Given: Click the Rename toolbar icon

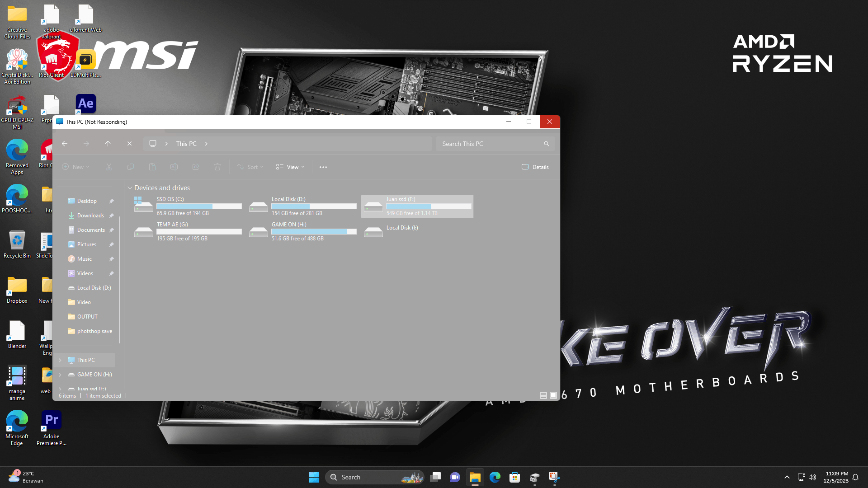Looking at the screenshot, I should click(174, 167).
